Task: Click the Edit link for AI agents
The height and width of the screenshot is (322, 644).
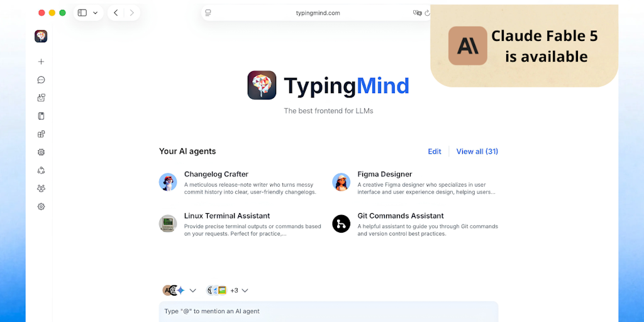Action: click(x=435, y=152)
